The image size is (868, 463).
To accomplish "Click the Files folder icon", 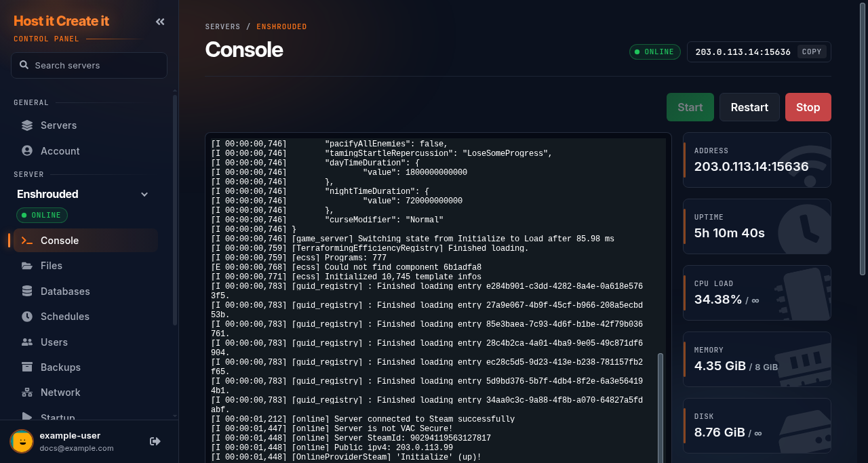I will [x=27, y=266].
